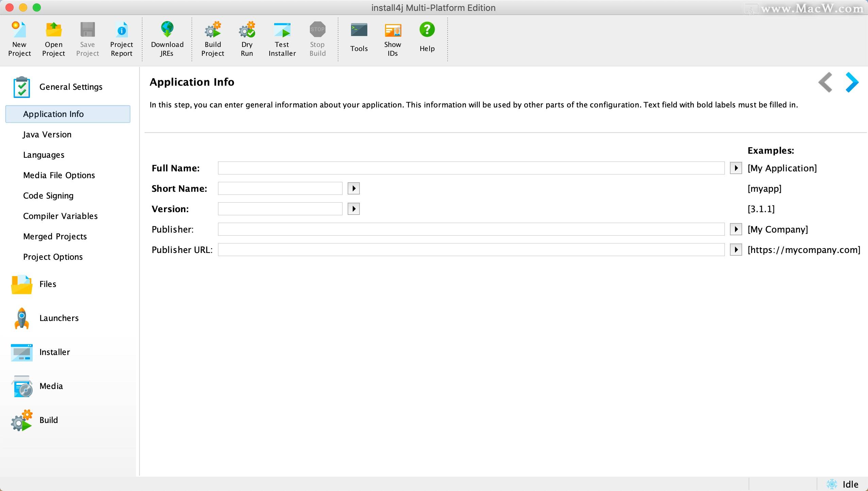Click the Files folder icon
The image size is (868, 491).
click(x=22, y=284)
